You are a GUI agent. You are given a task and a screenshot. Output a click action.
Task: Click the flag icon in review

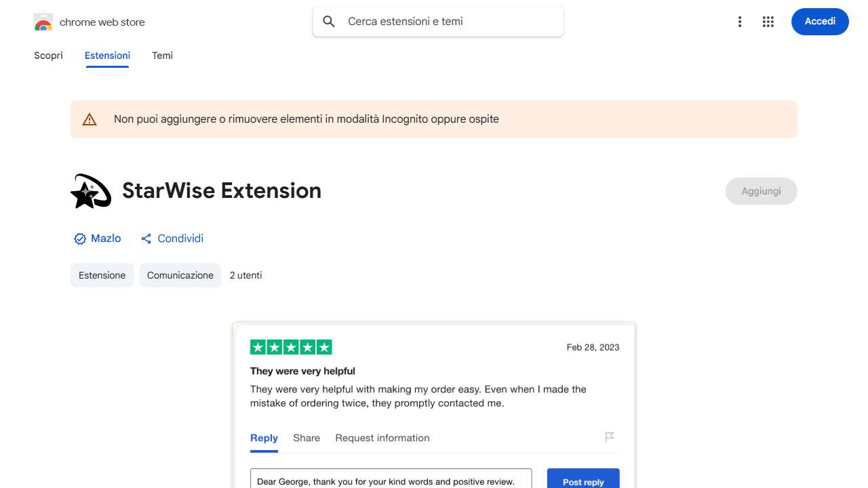(610, 437)
